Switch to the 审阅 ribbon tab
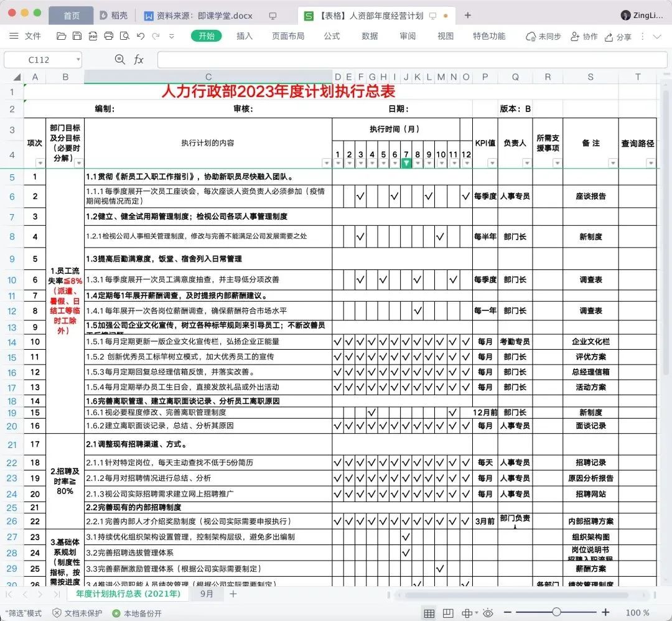 tap(408, 37)
